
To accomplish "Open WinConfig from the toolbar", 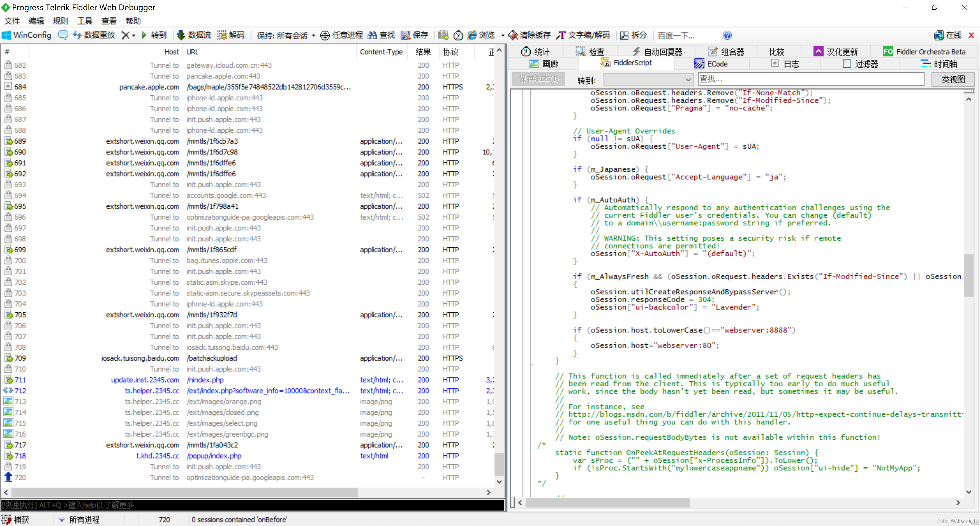I will [x=27, y=35].
